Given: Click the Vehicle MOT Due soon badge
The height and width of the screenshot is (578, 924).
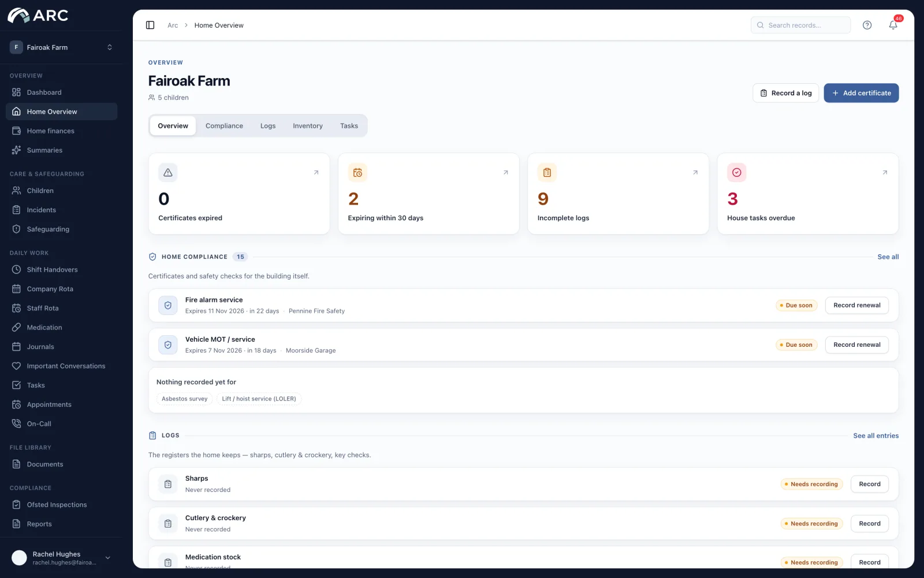Looking at the screenshot, I should tap(796, 345).
